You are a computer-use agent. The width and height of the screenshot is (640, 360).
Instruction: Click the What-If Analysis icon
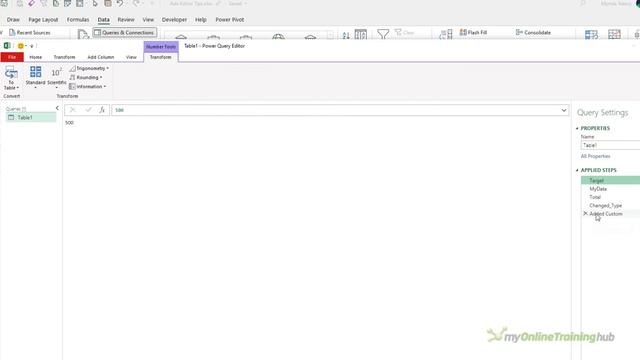(591, 35)
